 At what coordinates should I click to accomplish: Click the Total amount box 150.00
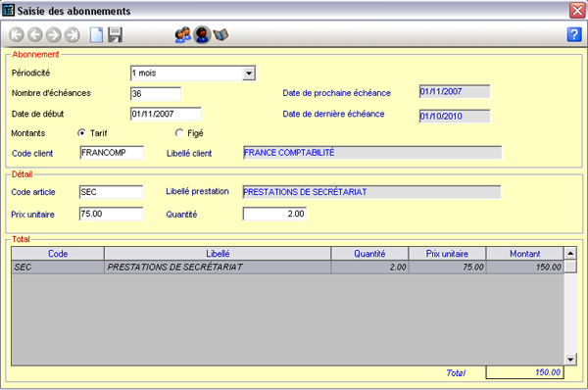tap(524, 372)
